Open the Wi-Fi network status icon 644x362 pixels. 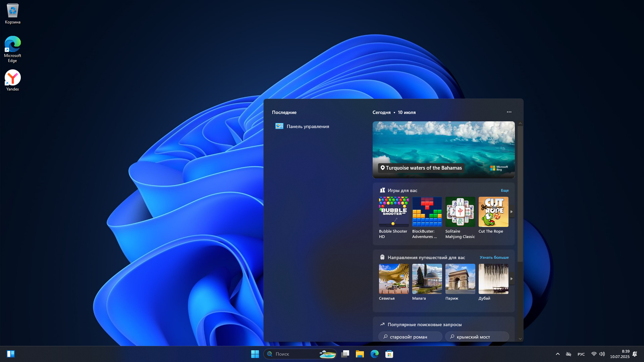[x=594, y=354]
